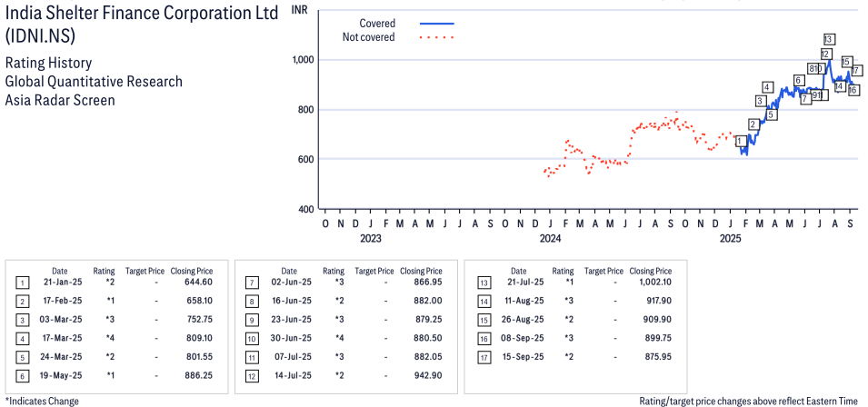Click the 'Not covered' legend label
This screenshot has width=868, height=407.
(x=369, y=37)
